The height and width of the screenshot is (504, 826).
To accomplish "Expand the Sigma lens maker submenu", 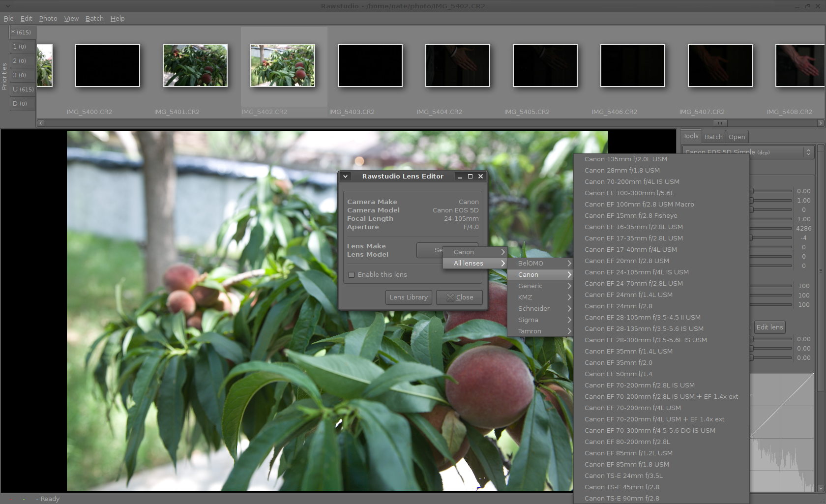I will tap(540, 320).
